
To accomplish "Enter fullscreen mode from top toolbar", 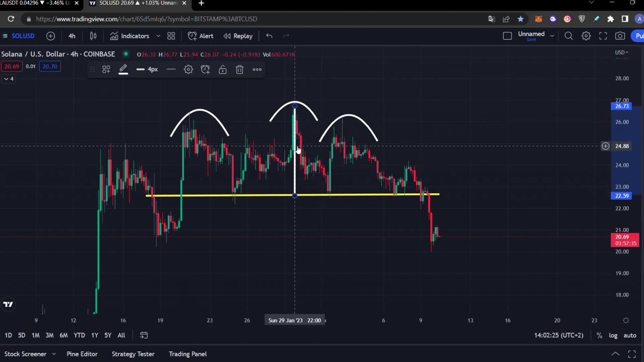I will point(603,36).
